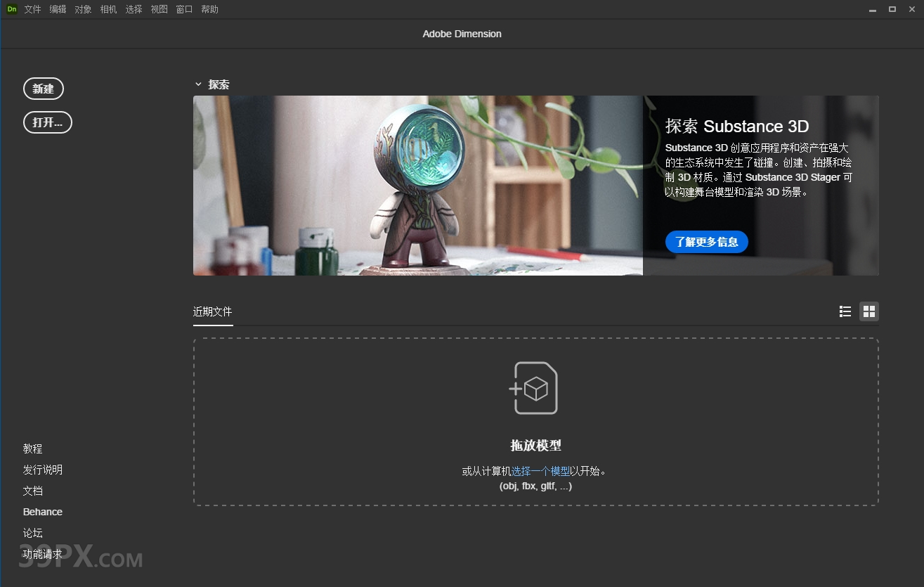Open the 功能请求 link
This screenshot has height=587, width=924.
coord(43,554)
